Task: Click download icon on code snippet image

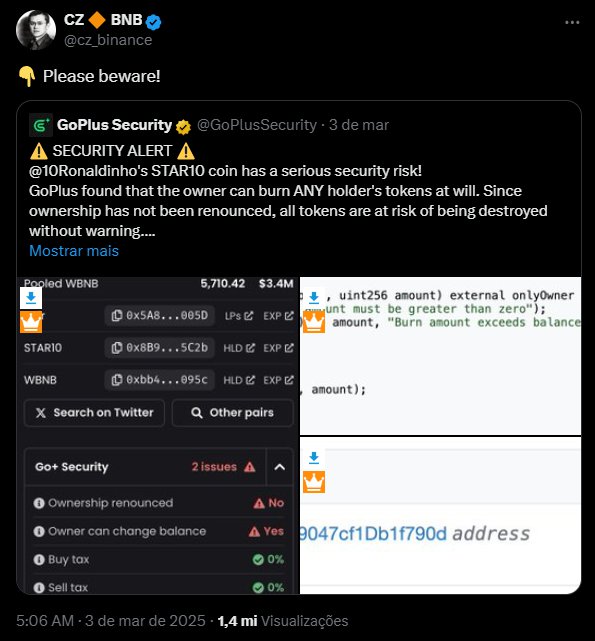Action: pos(314,298)
